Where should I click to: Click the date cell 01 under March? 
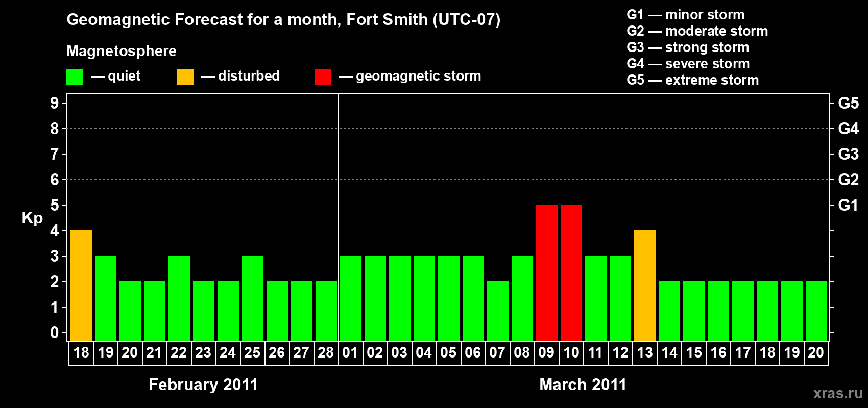point(350,353)
